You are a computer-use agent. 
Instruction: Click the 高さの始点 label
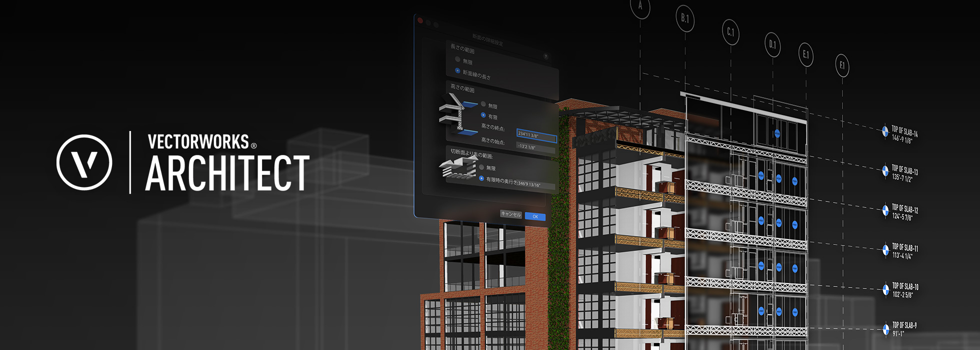pos(493,141)
